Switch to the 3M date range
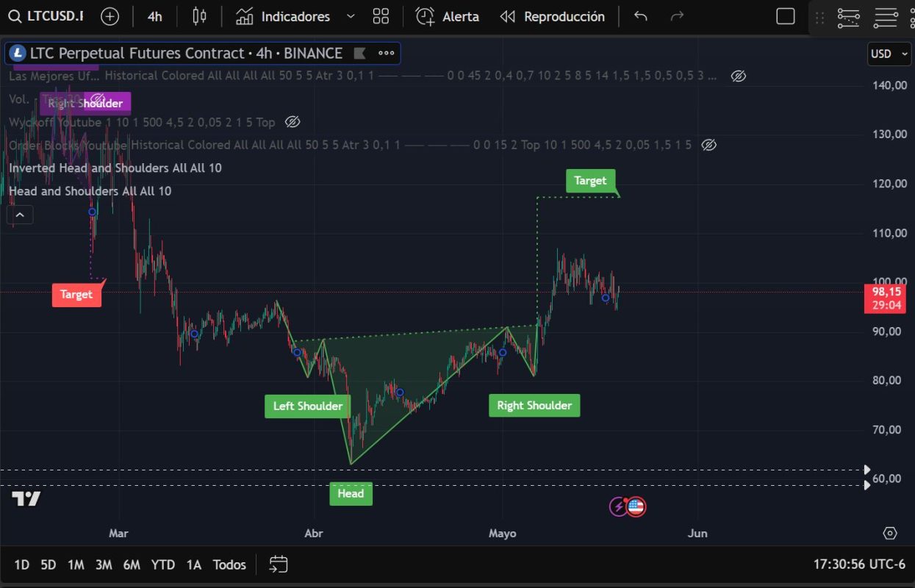The image size is (915, 588). [x=104, y=564]
